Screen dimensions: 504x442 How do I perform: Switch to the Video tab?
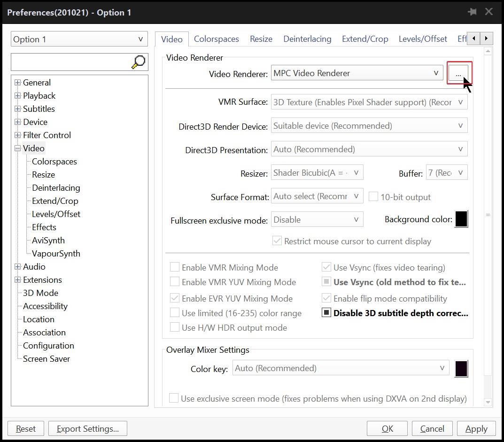click(171, 39)
